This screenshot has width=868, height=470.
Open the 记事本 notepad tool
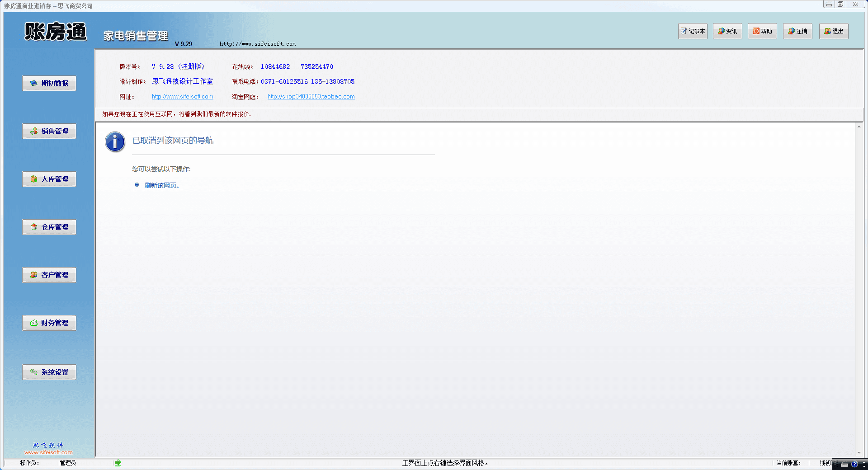[693, 31]
